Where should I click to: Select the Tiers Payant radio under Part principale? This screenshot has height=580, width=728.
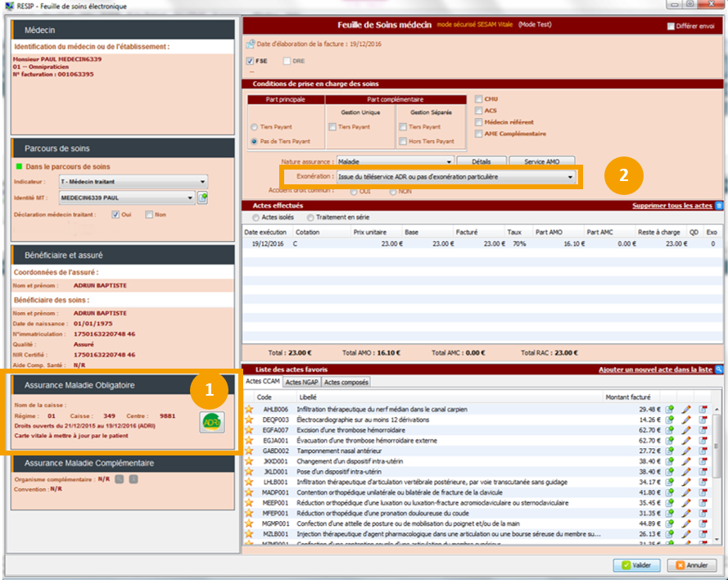click(254, 127)
